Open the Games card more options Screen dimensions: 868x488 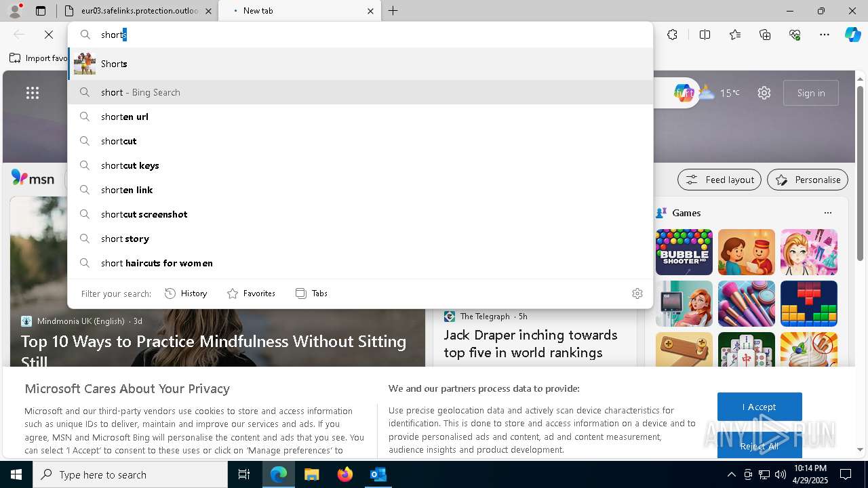pyautogui.click(x=828, y=213)
